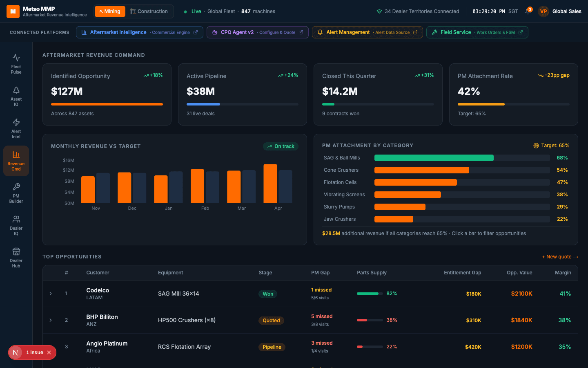This screenshot has width=588, height=368.
Task: Open Aftermarket Intelligence platform
Action: click(140, 32)
